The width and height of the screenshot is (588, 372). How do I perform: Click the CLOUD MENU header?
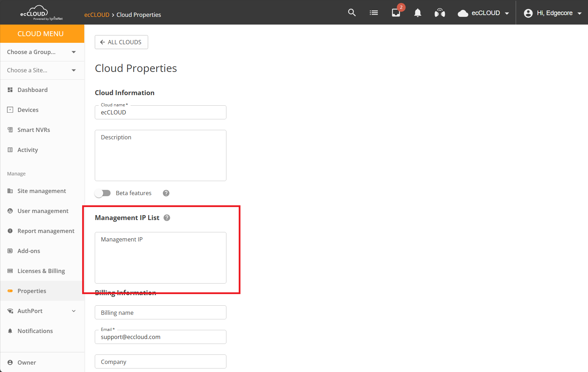(x=42, y=34)
